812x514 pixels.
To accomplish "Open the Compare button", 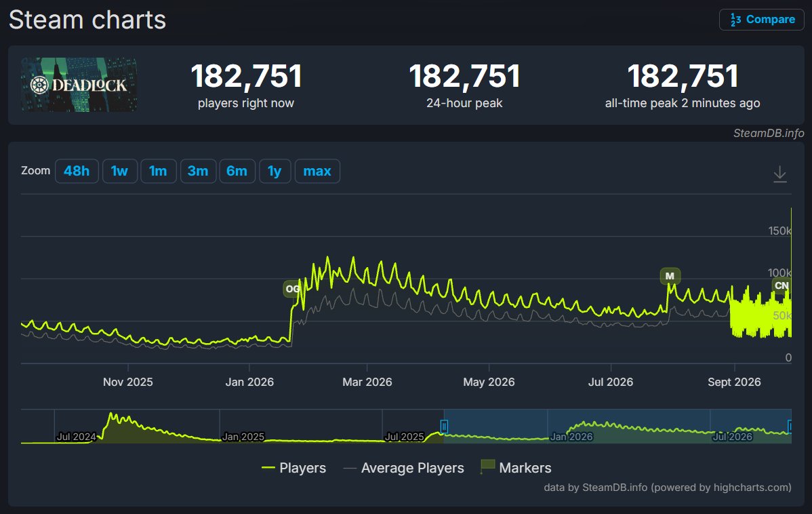I will [761, 20].
